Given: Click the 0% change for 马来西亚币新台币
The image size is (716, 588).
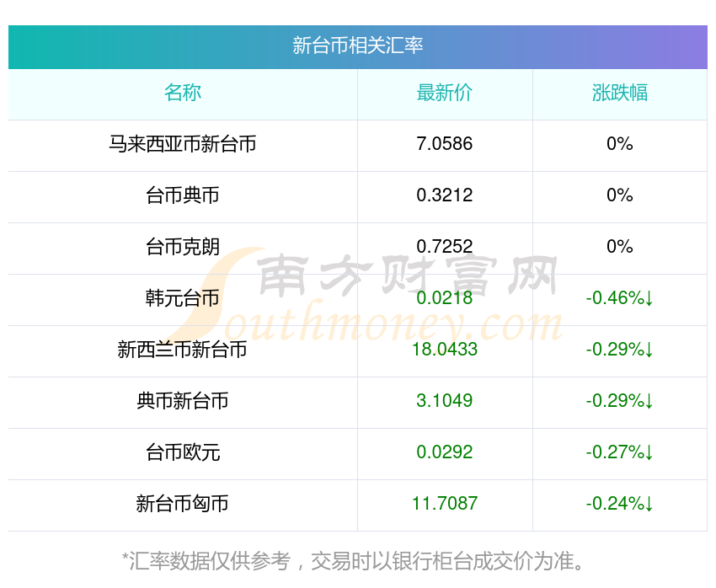Looking at the screenshot, I should pos(620,144).
